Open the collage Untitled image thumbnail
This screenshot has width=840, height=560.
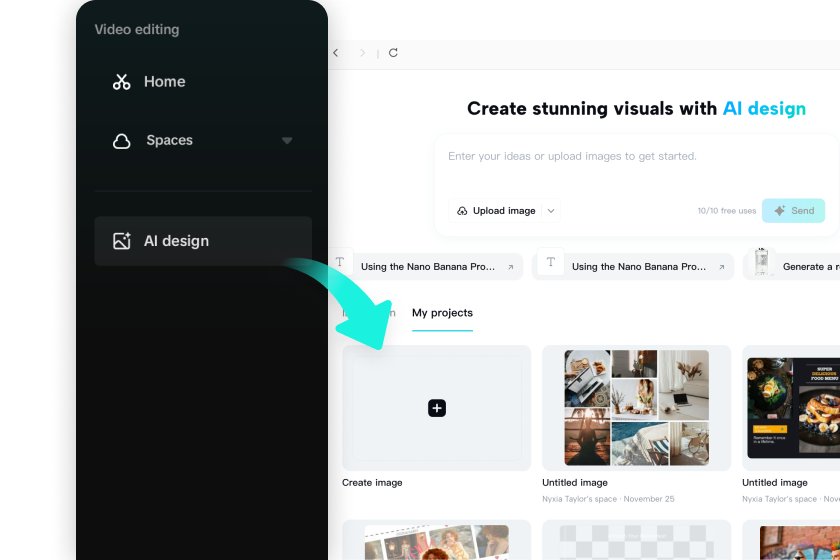point(636,408)
